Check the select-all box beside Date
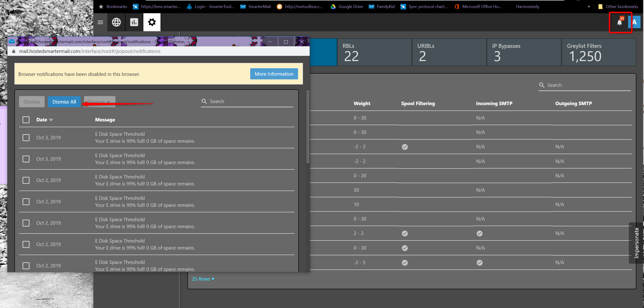The width and height of the screenshot is (644, 308). pos(26,120)
